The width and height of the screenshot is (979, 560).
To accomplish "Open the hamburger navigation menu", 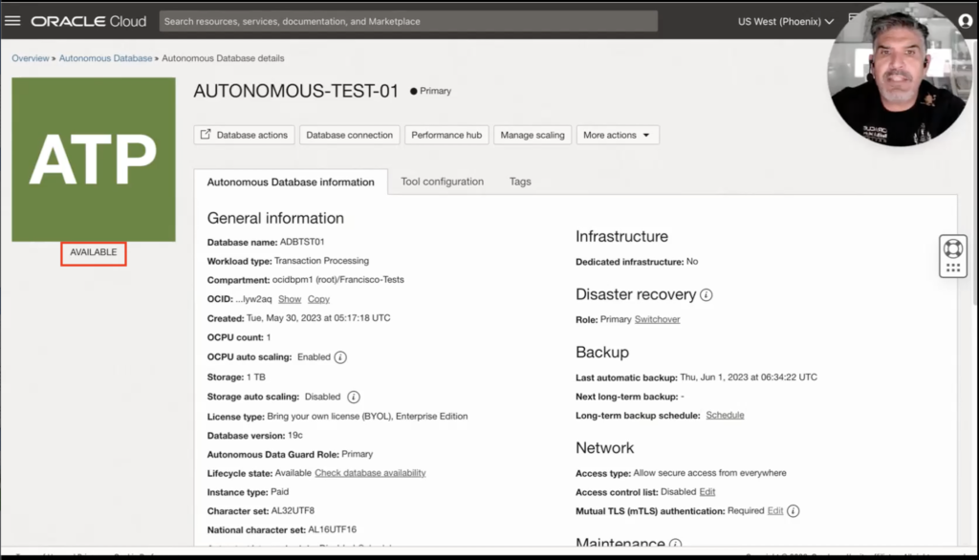I will [x=13, y=21].
